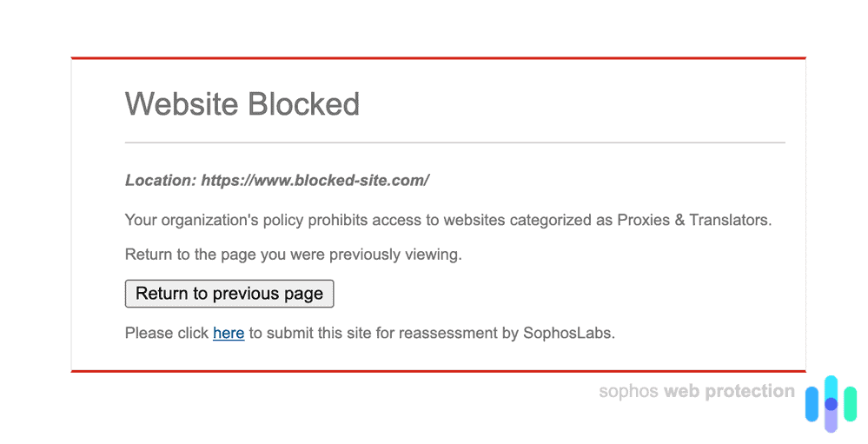Click the italic "Location:" label

tap(161, 181)
